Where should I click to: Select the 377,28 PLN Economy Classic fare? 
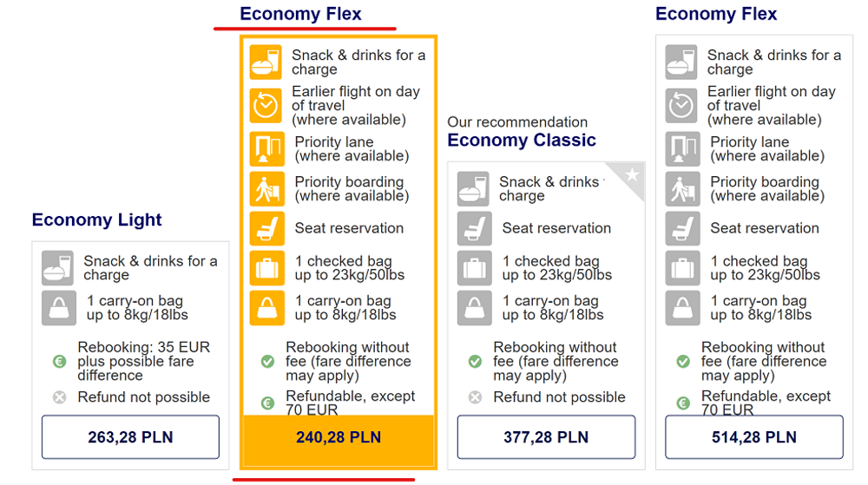pyautogui.click(x=546, y=437)
